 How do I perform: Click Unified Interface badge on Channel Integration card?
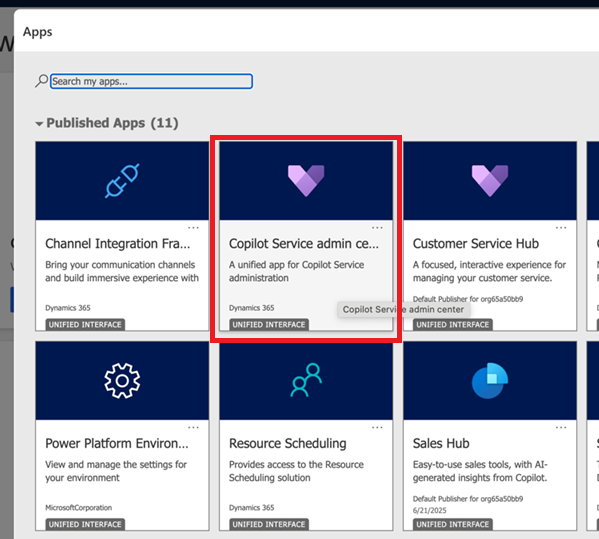(x=85, y=325)
